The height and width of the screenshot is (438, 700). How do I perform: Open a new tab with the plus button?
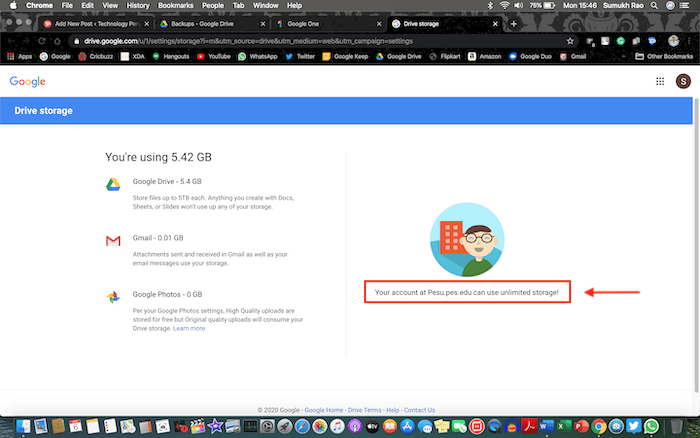click(x=513, y=24)
